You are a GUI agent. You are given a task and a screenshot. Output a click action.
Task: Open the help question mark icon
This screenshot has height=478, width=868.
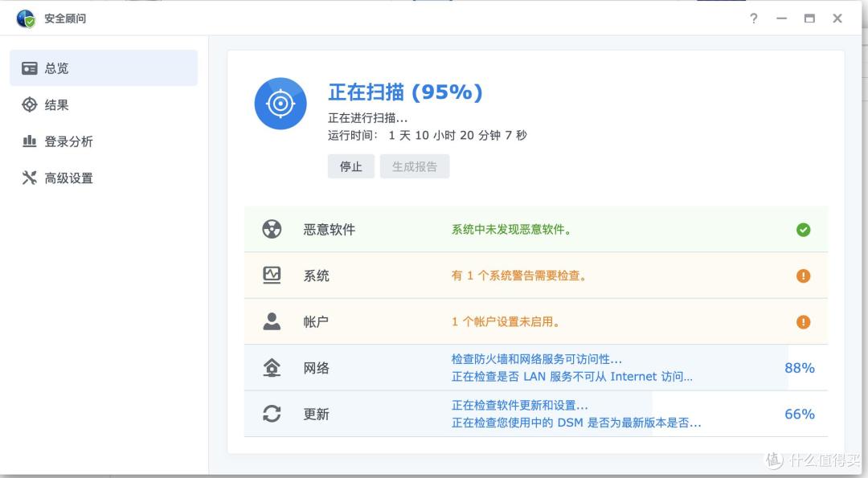pyautogui.click(x=753, y=18)
